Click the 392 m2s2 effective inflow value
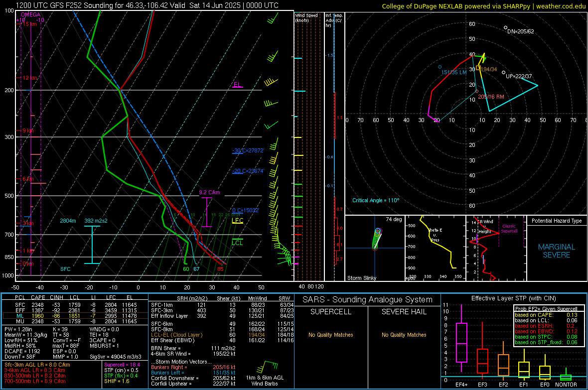The width and height of the screenshot is (588, 390). tap(96, 221)
